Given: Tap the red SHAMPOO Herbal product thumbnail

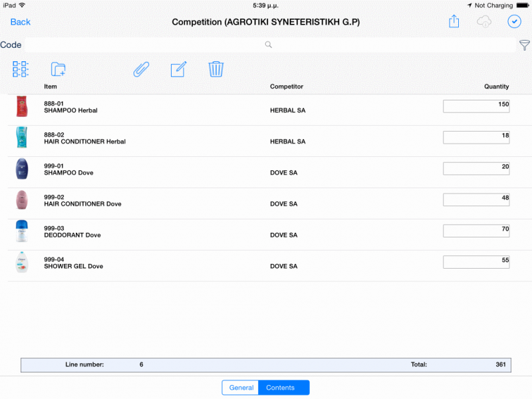Looking at the screenshot, I should point(22,106).
